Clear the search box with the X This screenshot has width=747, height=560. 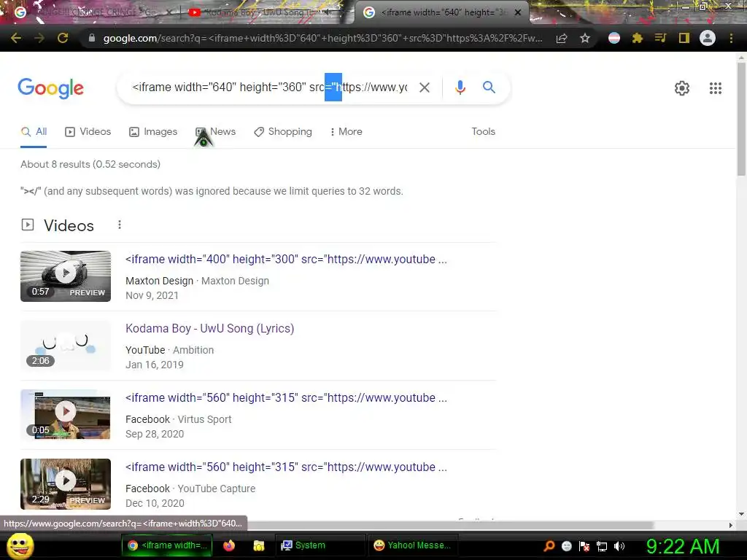point(424,87)
